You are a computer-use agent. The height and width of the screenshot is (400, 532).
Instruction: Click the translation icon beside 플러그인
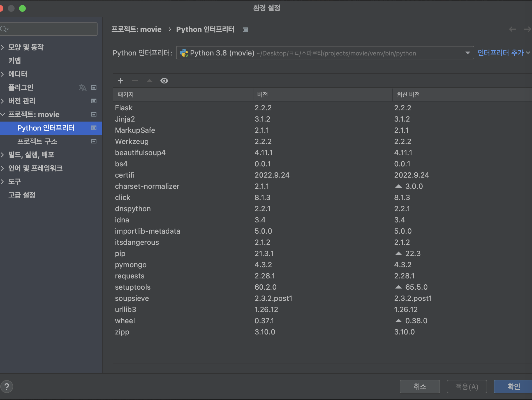[x=83, y=88]
